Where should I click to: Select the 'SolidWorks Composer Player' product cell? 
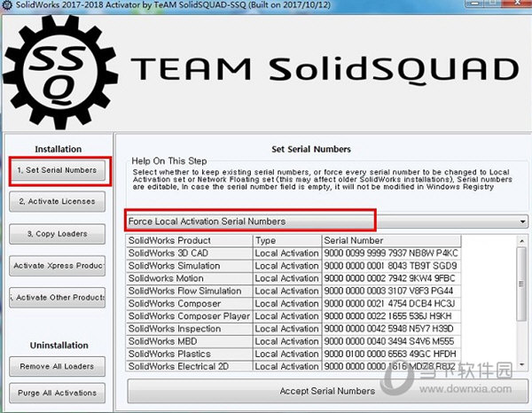(190, 316)
